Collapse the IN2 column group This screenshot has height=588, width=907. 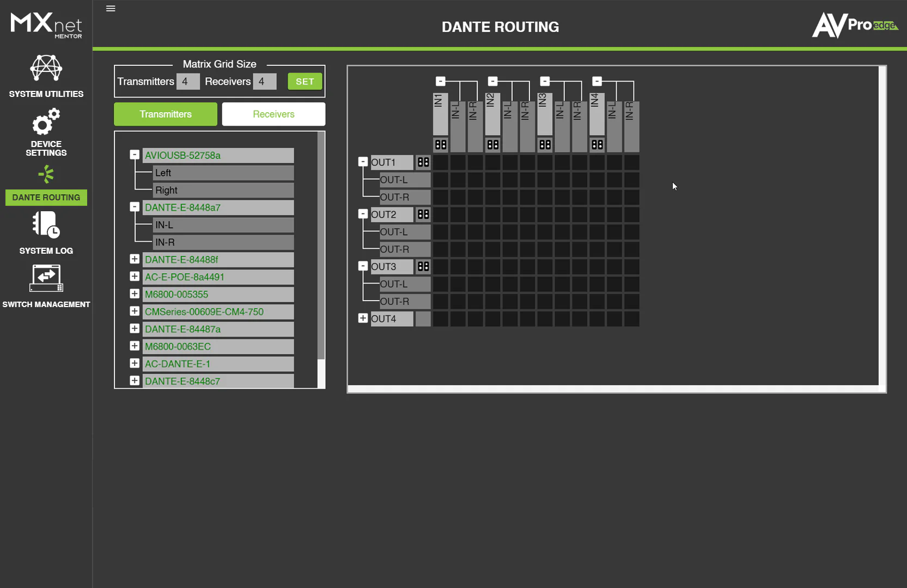(x=493, y=81)
